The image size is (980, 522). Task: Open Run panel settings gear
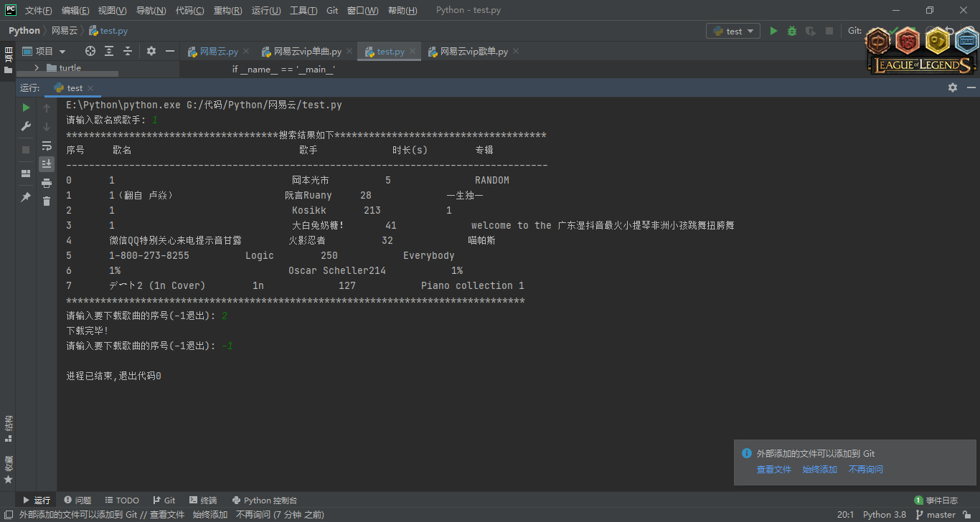pos(952,87)
